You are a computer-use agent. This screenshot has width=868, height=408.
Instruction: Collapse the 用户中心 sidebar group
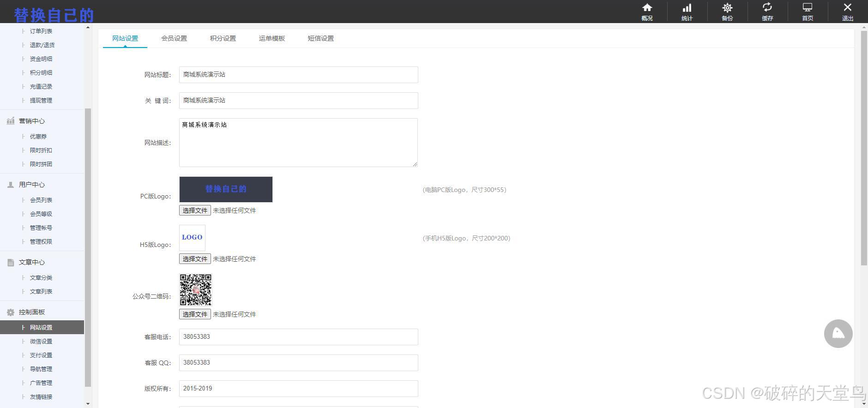(x=31, y=185)
